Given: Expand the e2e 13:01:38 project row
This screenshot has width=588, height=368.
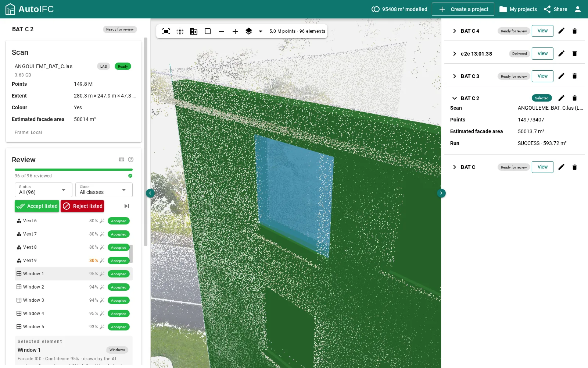Looking at the screenshot, I should click(x=455, y=54).
